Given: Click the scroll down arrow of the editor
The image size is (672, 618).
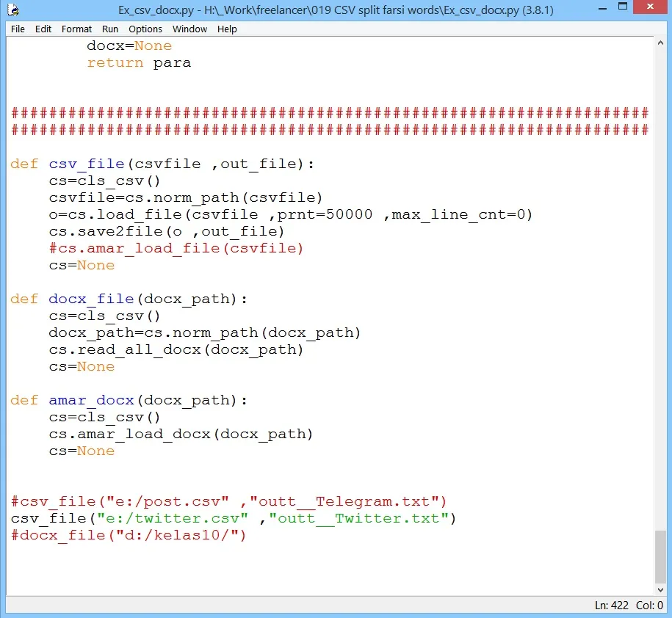Looking at the screenshot, I should [x=660, y=589].
